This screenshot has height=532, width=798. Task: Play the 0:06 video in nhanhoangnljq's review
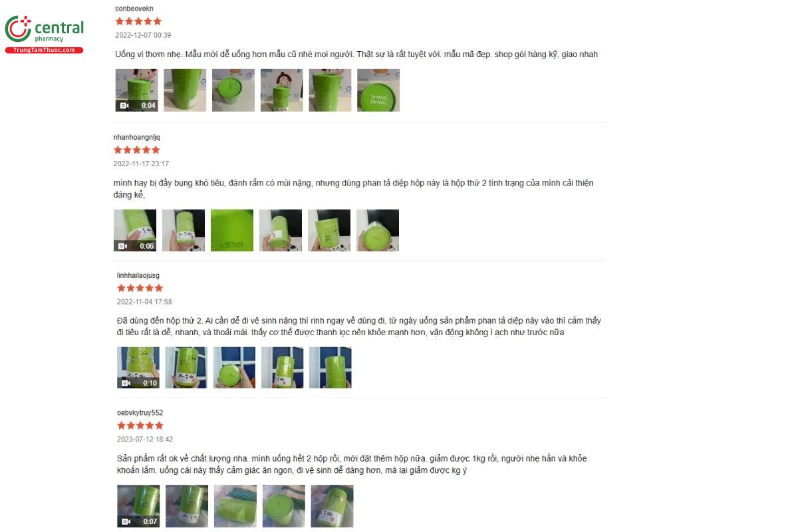tap(135, 230)
